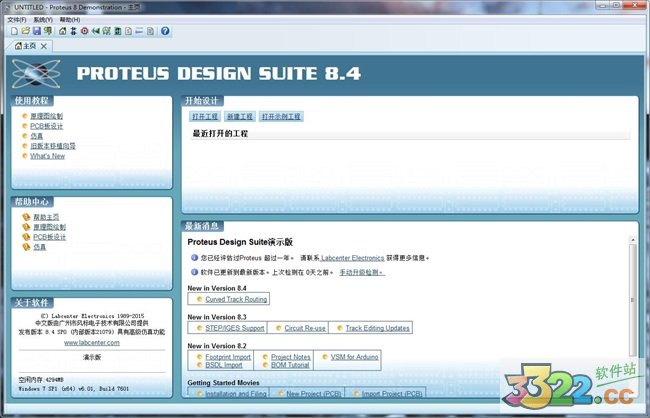The image size is (650, 418).
Task: Open the Track Editing Updates link
Action: [377, 328]
